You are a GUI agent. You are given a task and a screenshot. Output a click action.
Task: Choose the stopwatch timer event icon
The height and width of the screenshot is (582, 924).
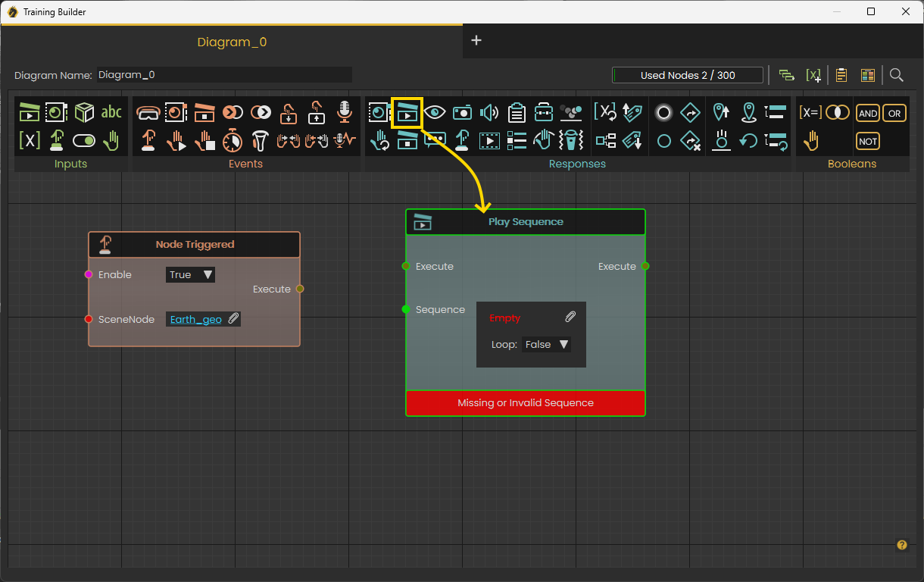click(233, 140)
